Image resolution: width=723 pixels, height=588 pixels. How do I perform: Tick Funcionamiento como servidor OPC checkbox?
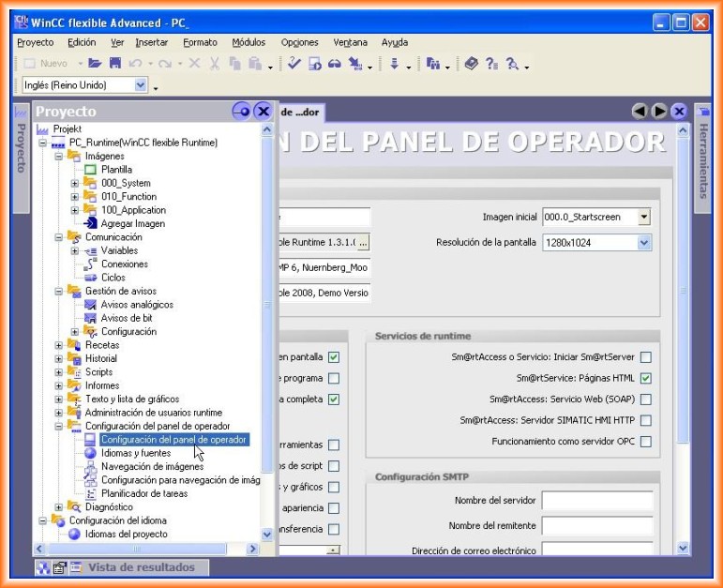click(645, 441)
